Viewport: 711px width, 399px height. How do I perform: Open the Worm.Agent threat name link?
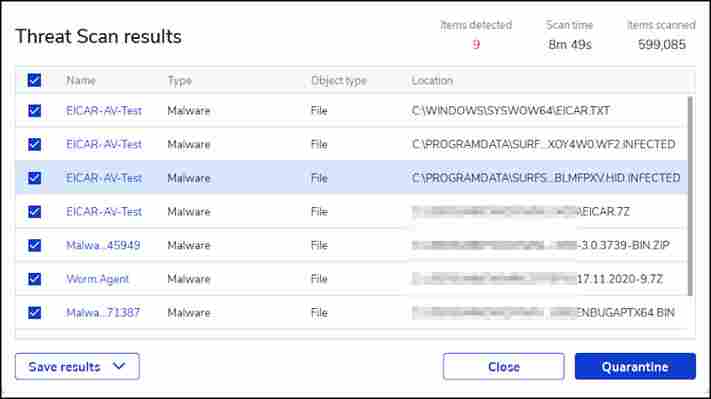click(97, 279)
